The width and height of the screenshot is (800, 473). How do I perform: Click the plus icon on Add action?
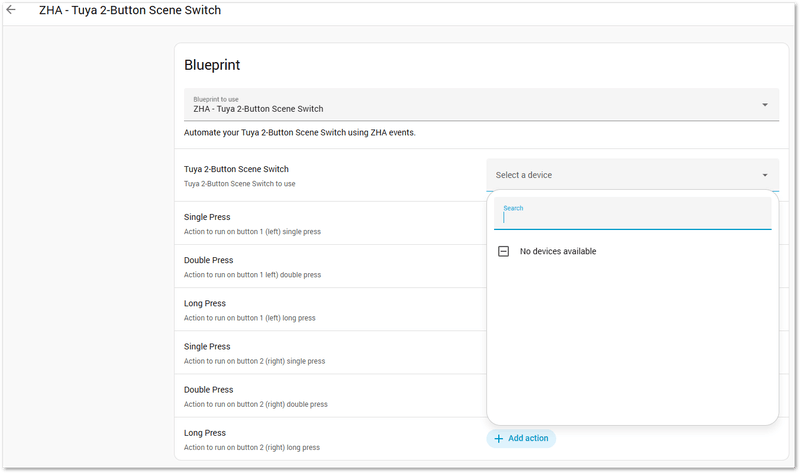pos(499,438)
